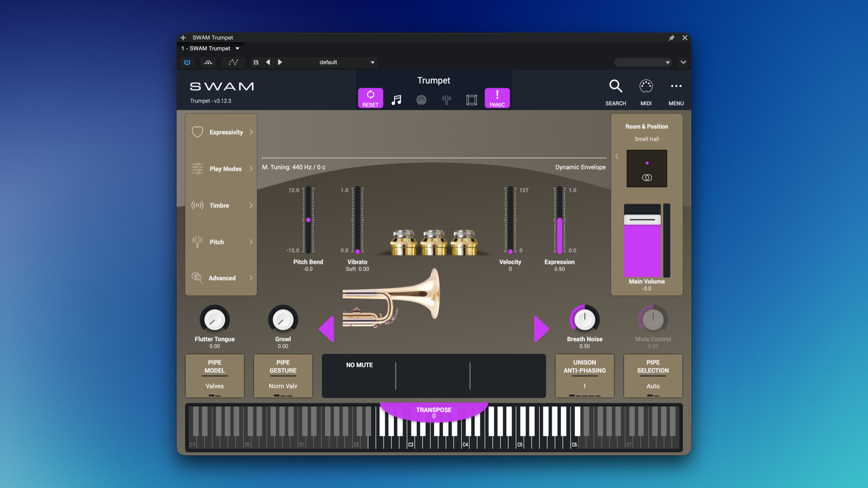Screen dimensions: 868x488
Task: Click the Breath Noise knob
Action: [585, 319]
